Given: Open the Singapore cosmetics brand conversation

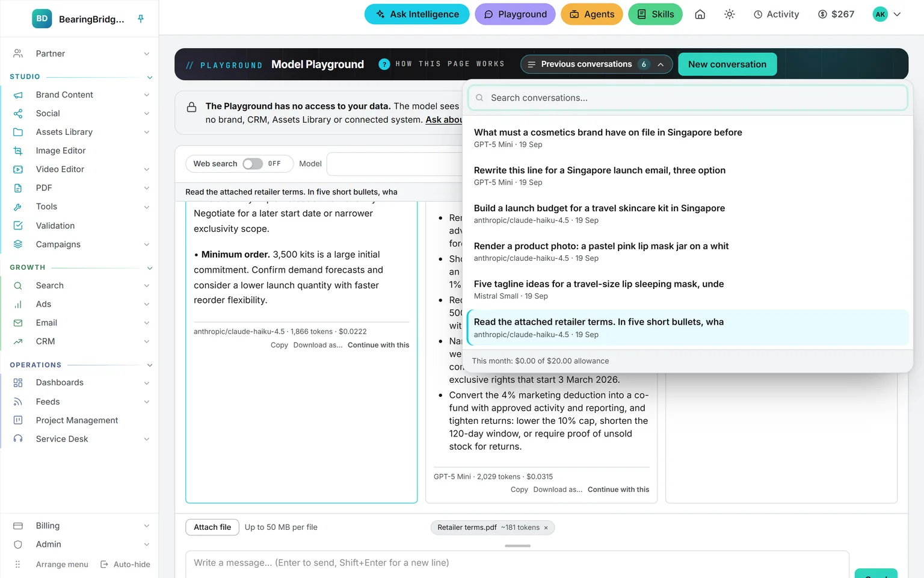Looking at the screenshot, I should click(x=688, y=138).
